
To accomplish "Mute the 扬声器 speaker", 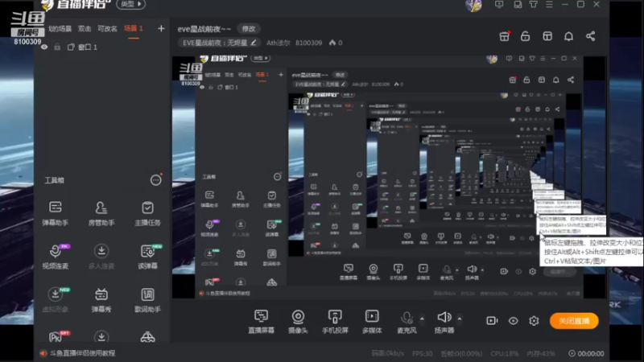I will click(x=444, y=321).
